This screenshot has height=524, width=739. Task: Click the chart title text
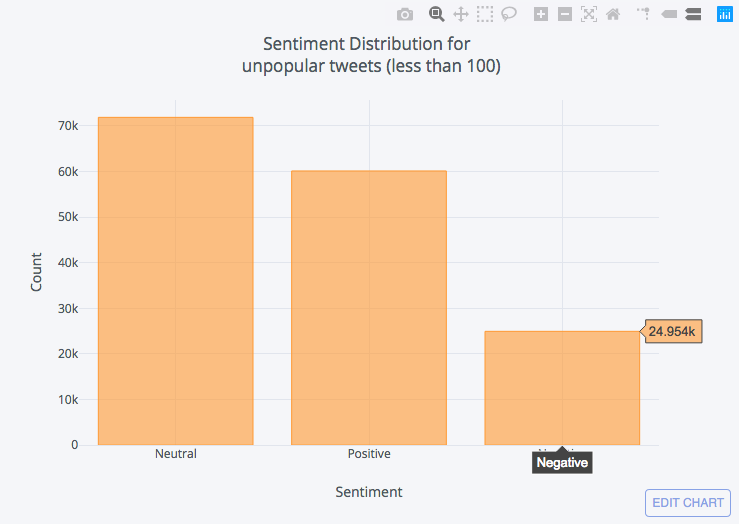point(367,56)
